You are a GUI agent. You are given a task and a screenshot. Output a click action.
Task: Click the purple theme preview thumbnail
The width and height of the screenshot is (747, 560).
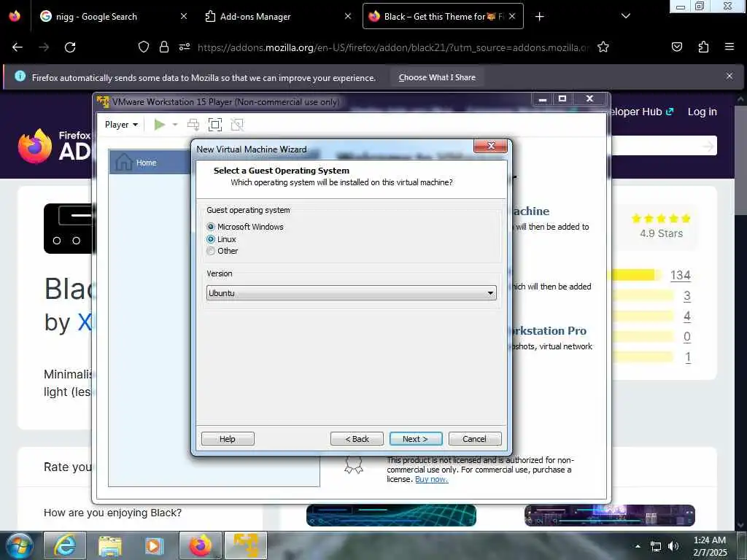[x=610, y=516]
